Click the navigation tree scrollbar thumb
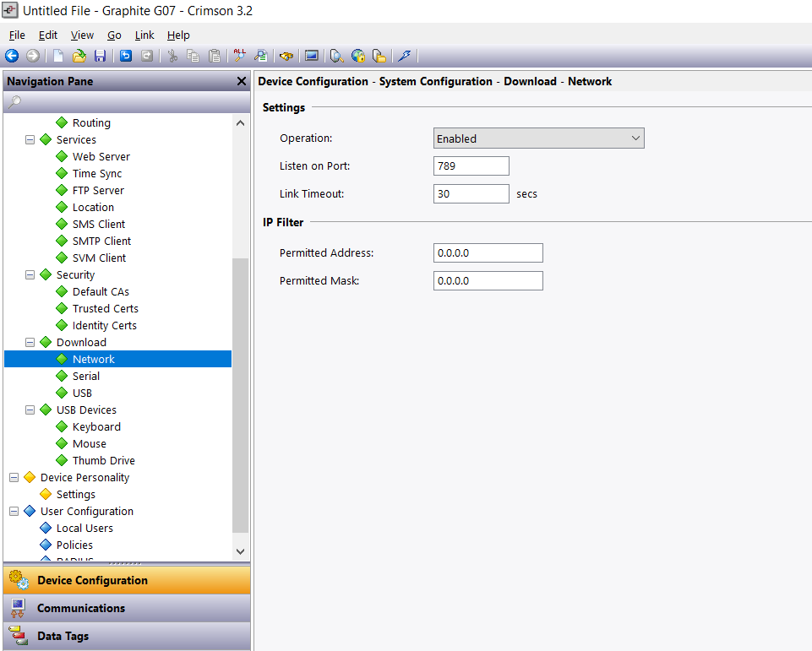Viewport: 812px width, 651px height. 240,395
